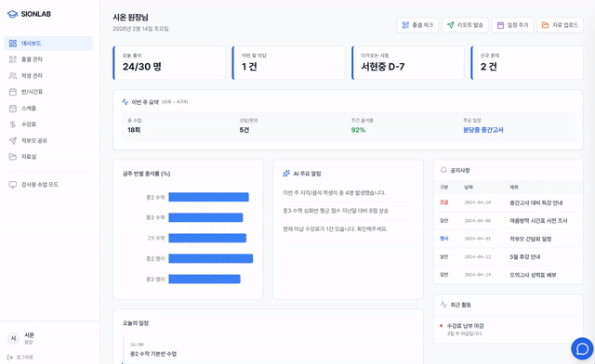The width and height of the screenshot is (595, 364).
Task: Open the 서현중 D-7 upcoming exam card
Action: (x=408, y=63)
